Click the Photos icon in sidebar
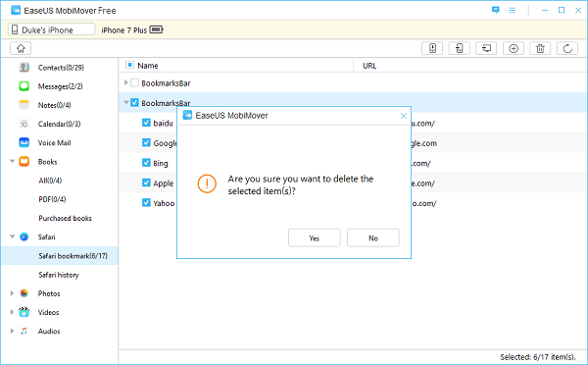 point(24,293)
